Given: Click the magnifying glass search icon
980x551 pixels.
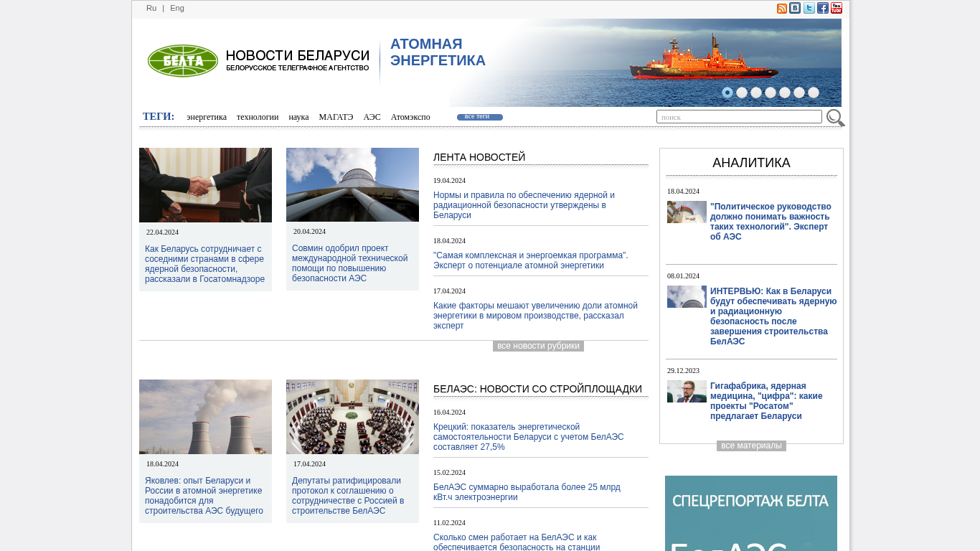Looking at the screenshot, I should click(835, 118).
